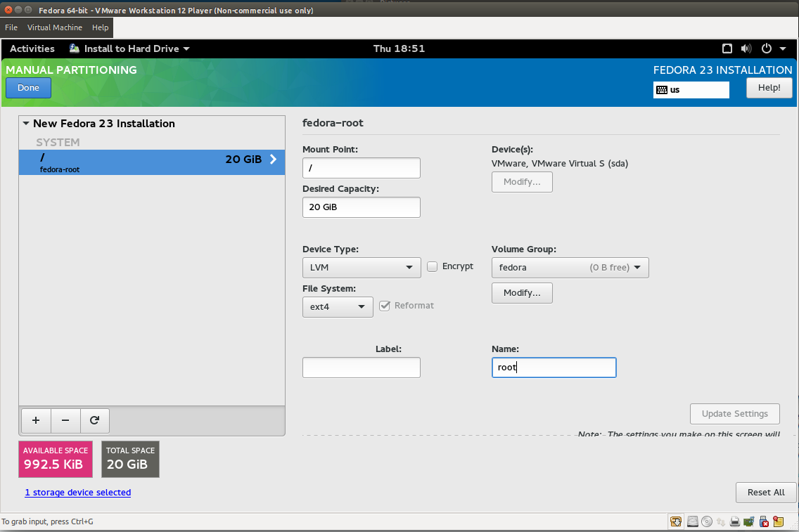This screenshot has width=799, height=532.
Task: Open 1 storage device selected link
Action: click(x=78, y=492)
